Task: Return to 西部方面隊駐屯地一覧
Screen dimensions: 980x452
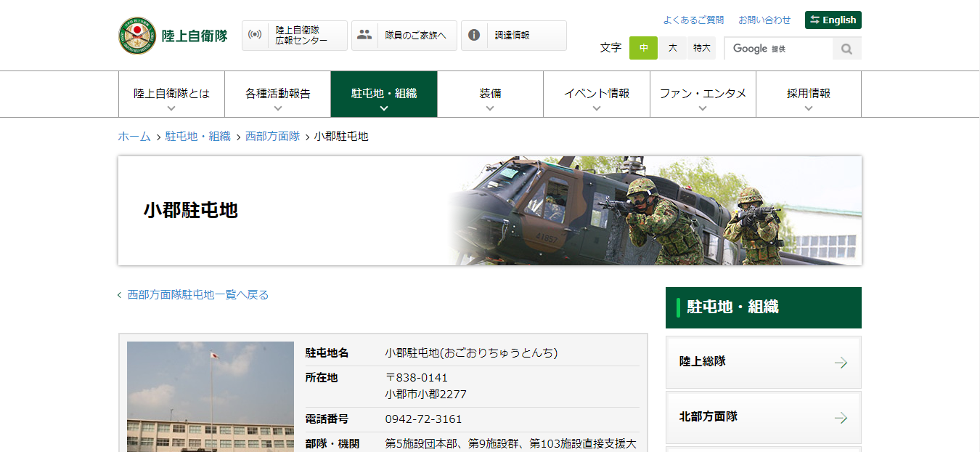Action: (198, 294)
